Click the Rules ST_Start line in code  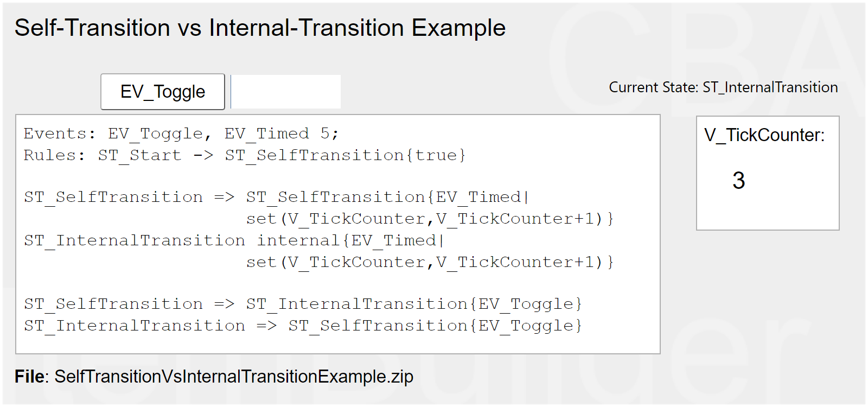244,155
